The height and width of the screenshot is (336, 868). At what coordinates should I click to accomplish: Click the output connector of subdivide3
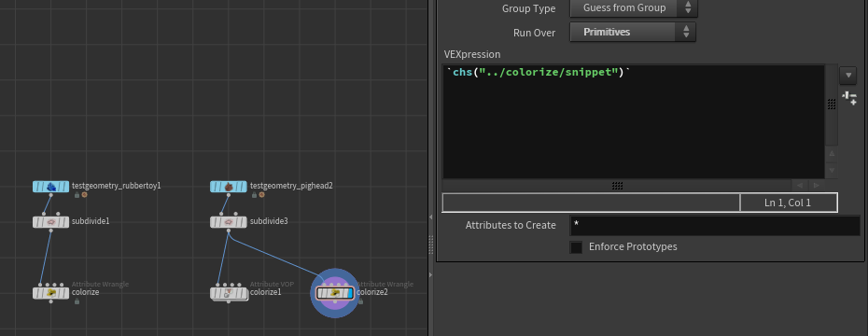coord(229,231)
